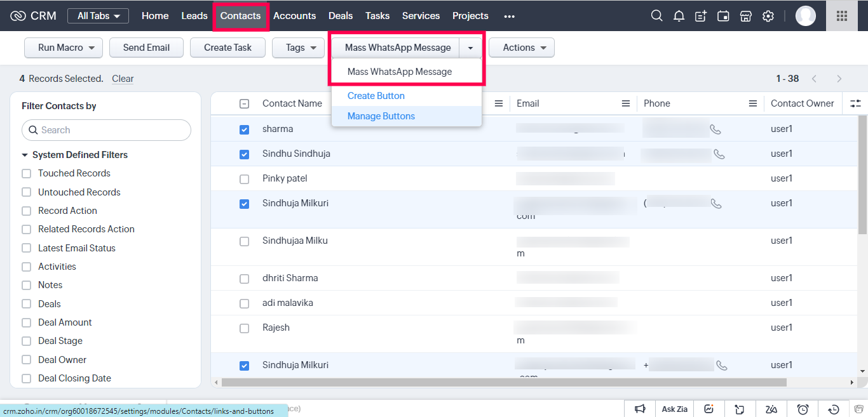Enable the Touched Records filter

click(x=27, y=173)
